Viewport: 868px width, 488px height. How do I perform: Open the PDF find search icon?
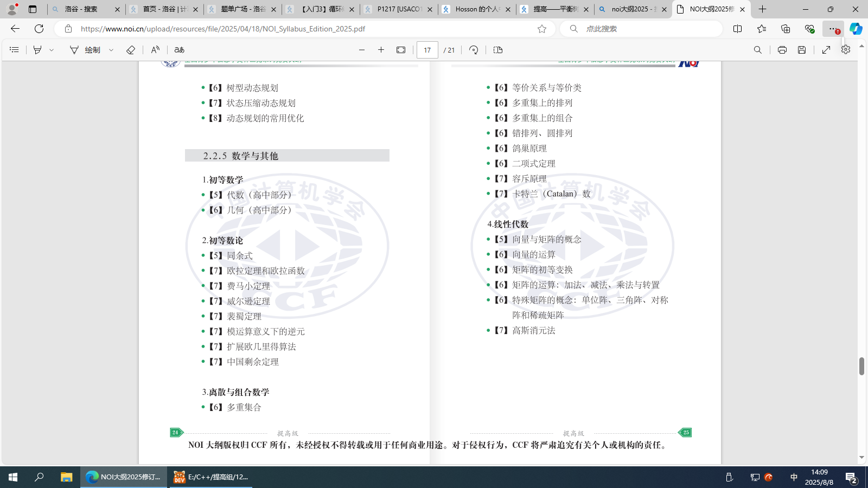(758, 50)
